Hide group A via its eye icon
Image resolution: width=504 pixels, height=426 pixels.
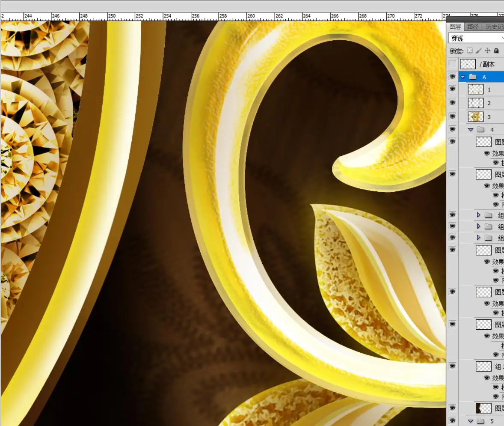(x=452, y=77)
